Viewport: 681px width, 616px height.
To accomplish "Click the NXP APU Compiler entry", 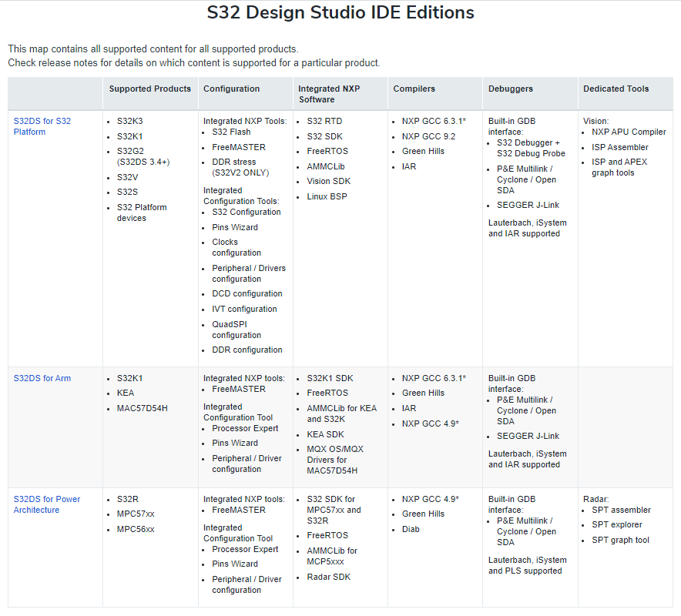I will coord(629,132).
